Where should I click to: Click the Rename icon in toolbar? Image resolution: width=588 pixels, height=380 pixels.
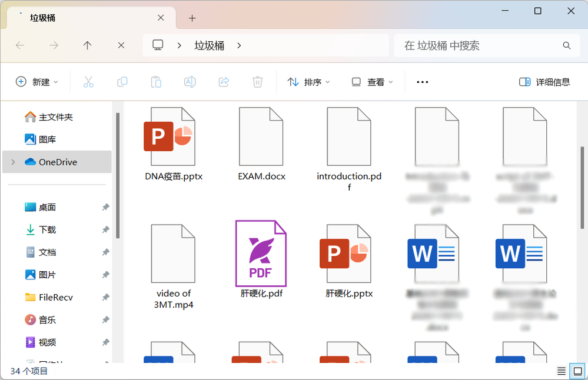coord(190,82)
